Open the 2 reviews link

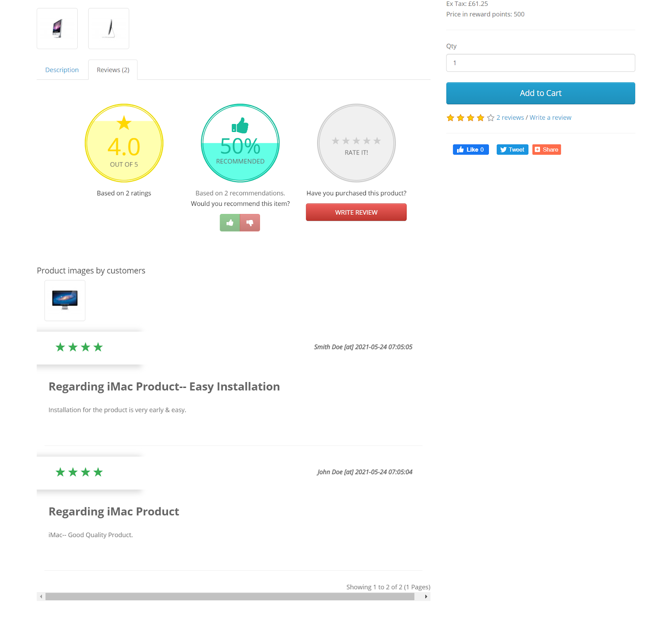coord(510,117)
